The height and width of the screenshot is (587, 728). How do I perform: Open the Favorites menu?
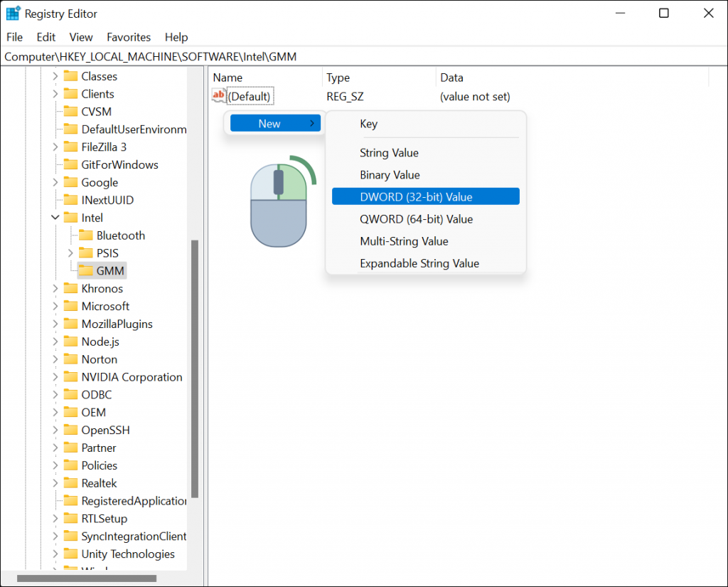(129, 37)
